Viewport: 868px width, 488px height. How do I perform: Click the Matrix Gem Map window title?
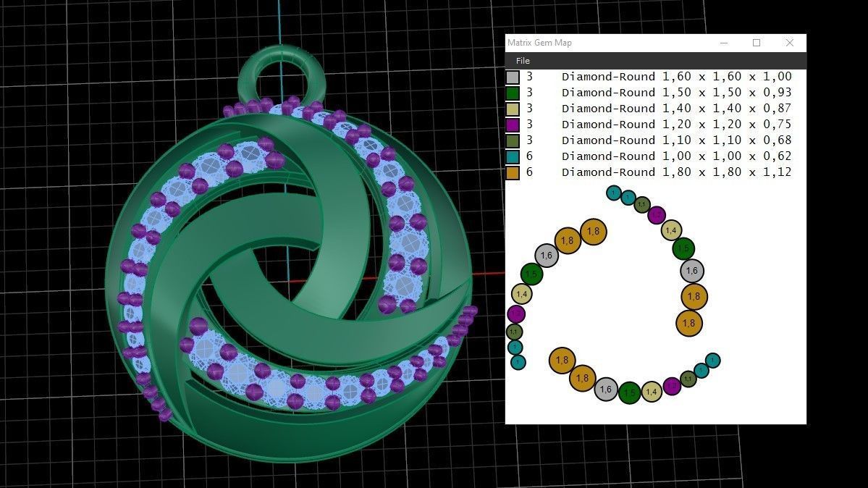coord(540,43)
